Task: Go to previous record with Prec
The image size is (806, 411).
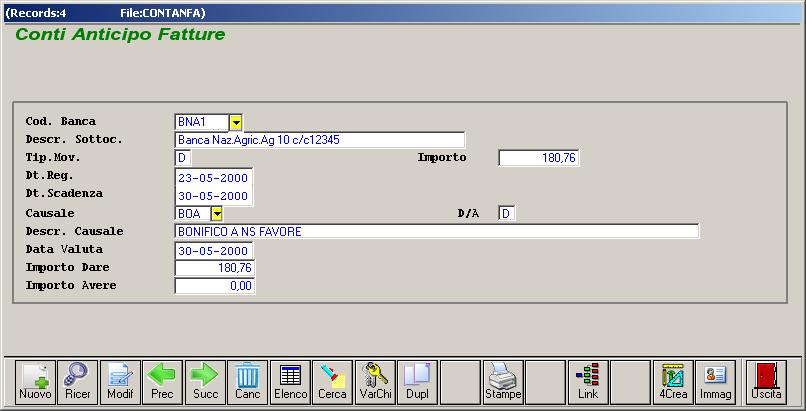Action: tap(162, 382)
